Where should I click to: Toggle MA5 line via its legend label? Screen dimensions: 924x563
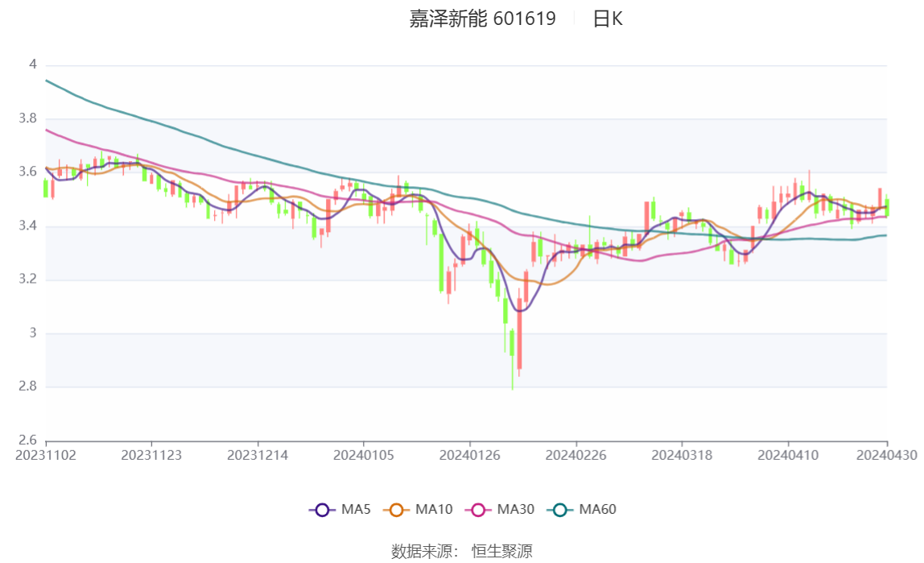tap(356, 510)
